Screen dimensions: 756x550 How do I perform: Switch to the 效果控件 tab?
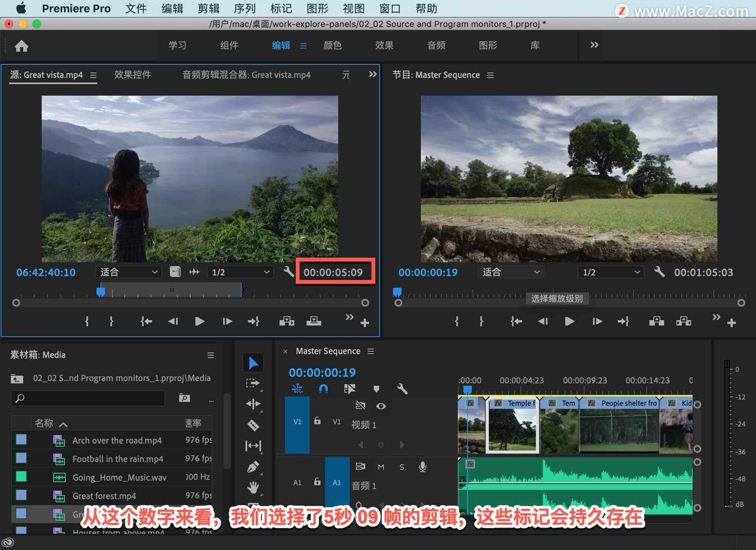click(132, 75)
